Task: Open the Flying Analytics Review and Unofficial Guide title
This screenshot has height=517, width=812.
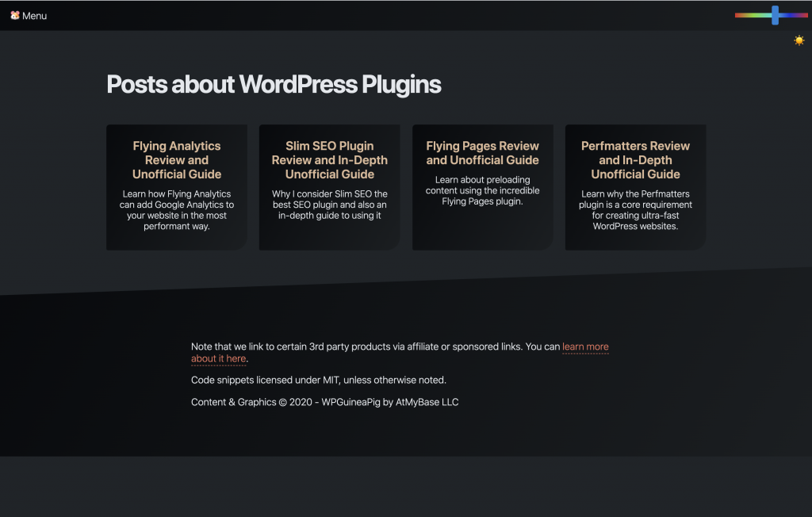Action: [x=177, y=160]
